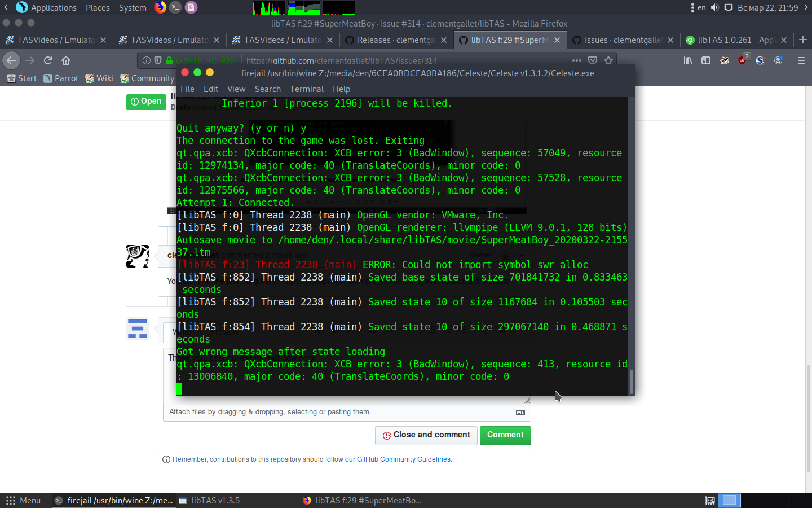
Task: Open the bottom panel Menu button
Action: [x=24, y=501]
